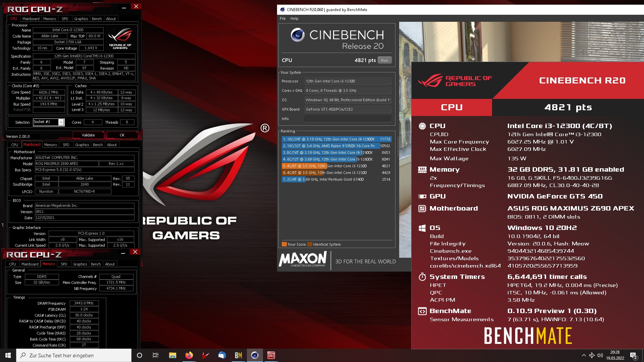Viewport: 644px width, 362px height.
Task: Open Firefox from the taskbar
Action: coord(189,355)
